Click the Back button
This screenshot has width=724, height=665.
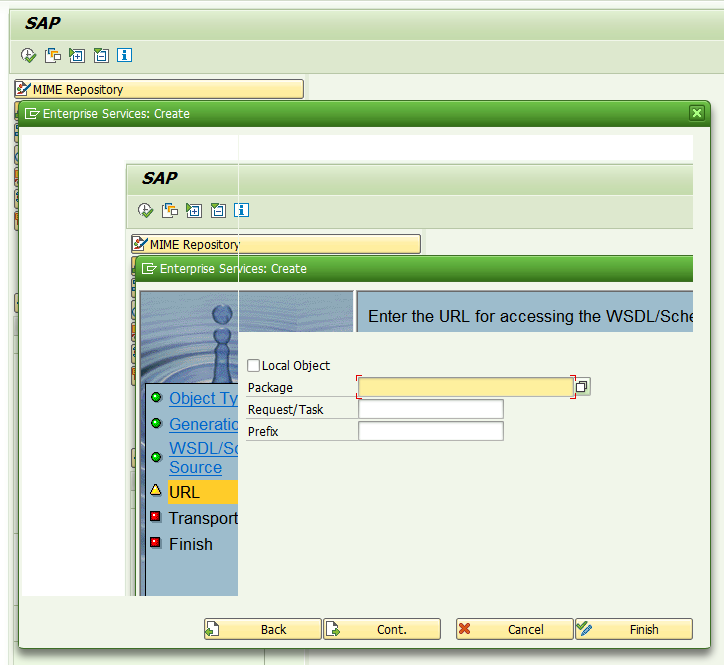point(263,629)
